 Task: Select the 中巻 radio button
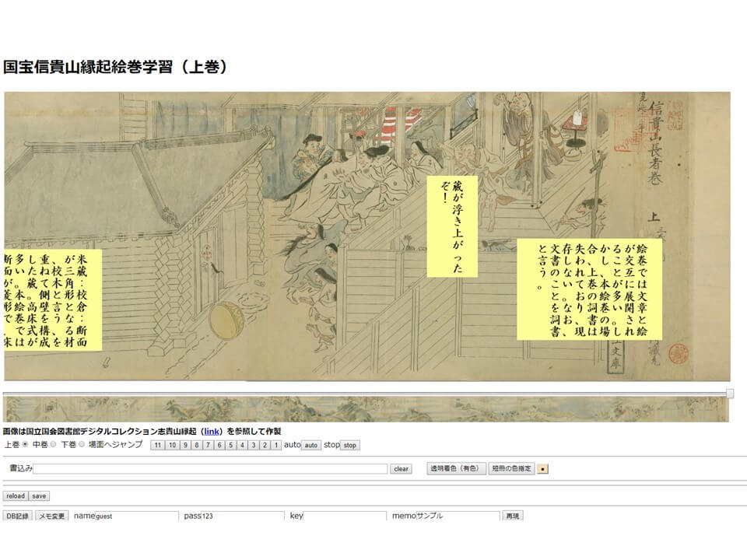[x=54, y=444]
